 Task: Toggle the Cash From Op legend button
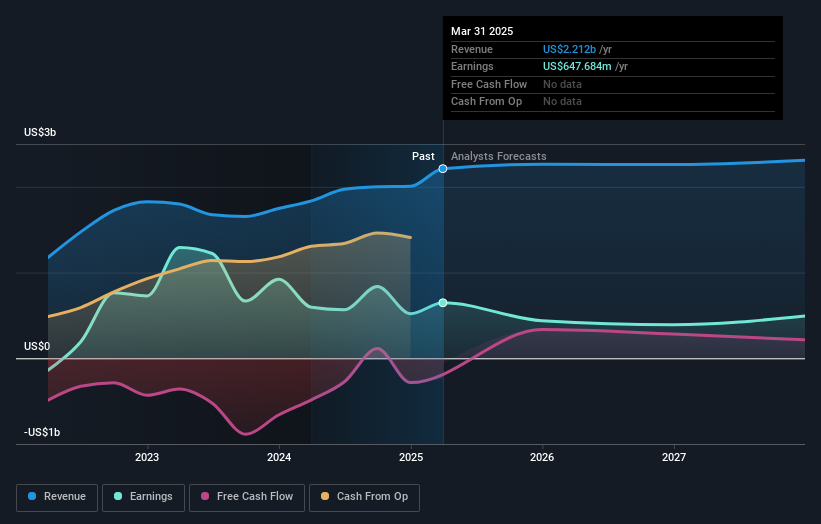(x=364, y=497)
